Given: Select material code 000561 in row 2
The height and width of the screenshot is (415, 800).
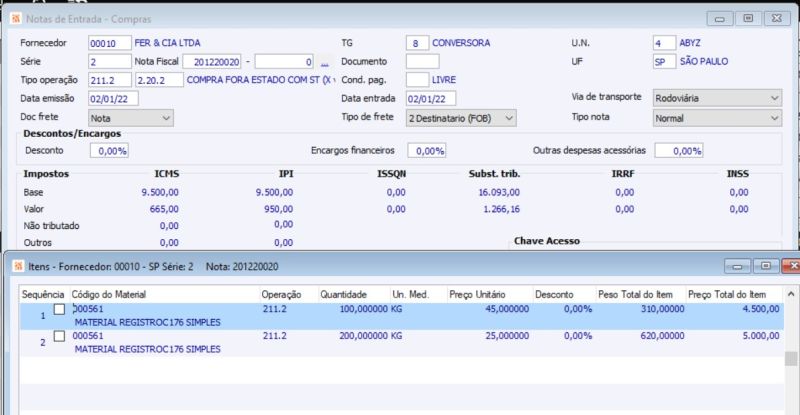Looking at the screenshot, I should (x=88, y=336).
